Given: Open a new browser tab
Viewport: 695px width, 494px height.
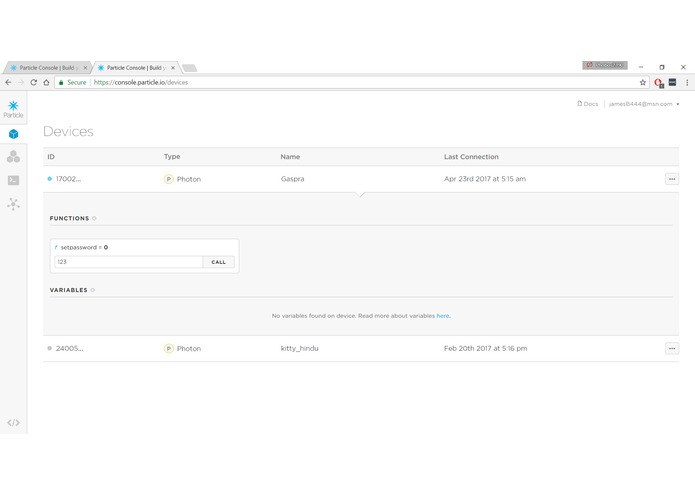Looking at the screenshot, I should [189, 68].
